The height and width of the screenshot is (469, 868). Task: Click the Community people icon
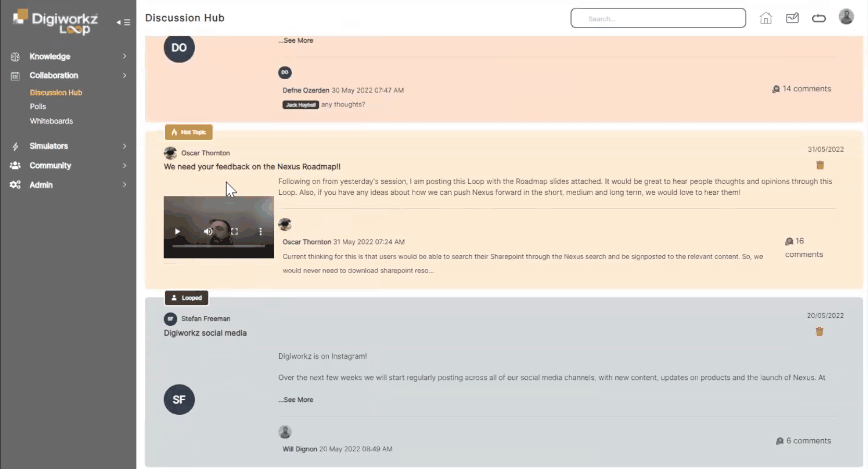[15, 165]
